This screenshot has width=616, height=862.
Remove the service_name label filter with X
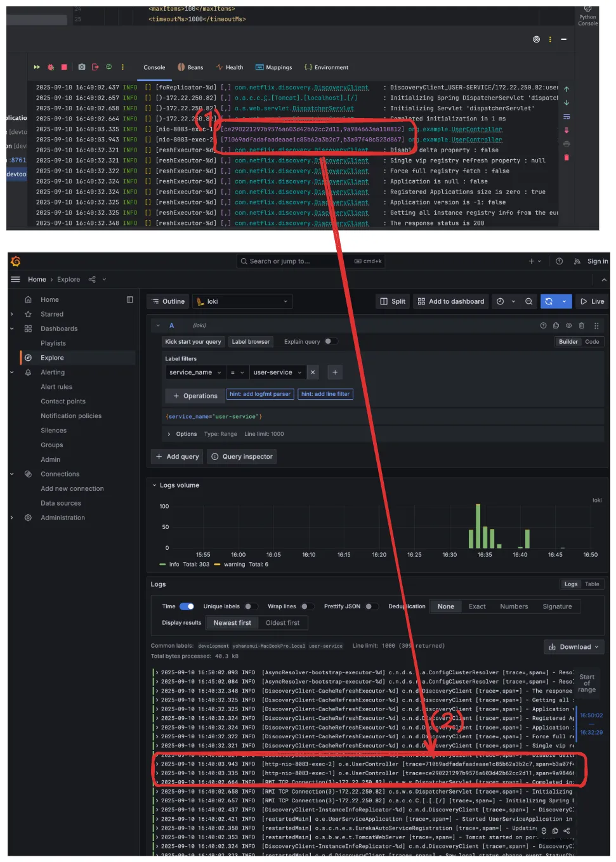pos(313,372)
